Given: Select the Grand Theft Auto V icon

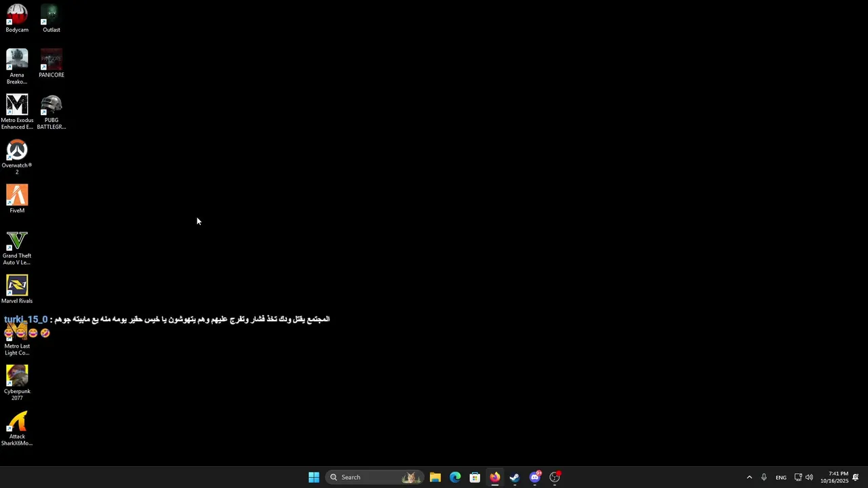Looking at the screenshot, I should click(17, 247).
